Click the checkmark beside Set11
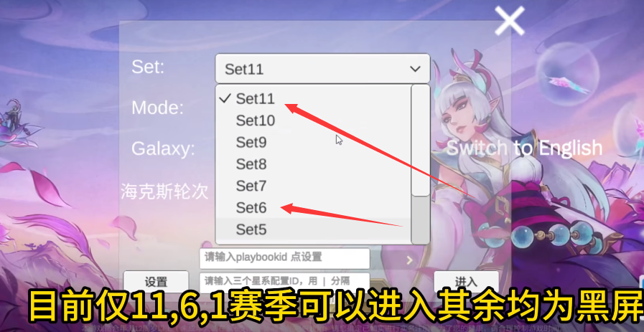644x332 pixels. pyautogui.click(x=225, y=98)
